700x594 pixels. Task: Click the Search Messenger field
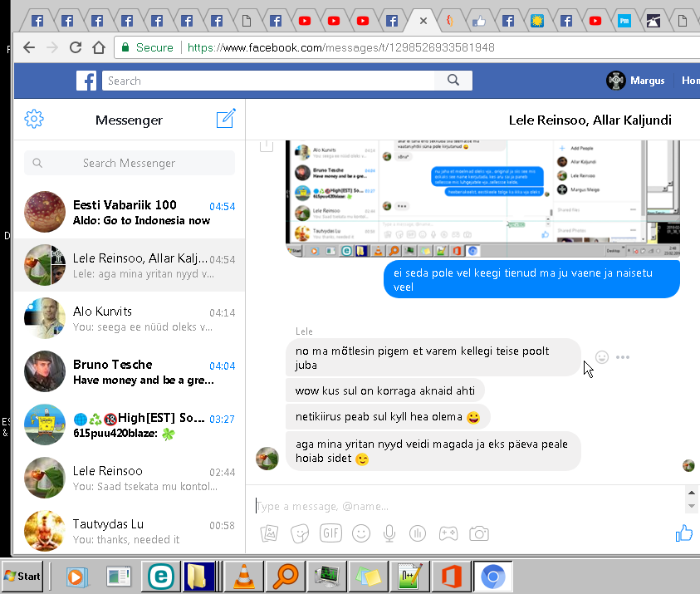click(x=130, y=163)
